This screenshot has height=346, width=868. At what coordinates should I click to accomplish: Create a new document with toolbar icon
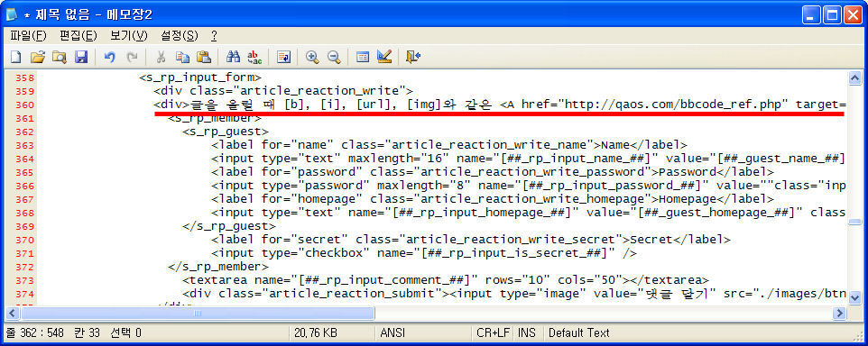pos(15,57)
